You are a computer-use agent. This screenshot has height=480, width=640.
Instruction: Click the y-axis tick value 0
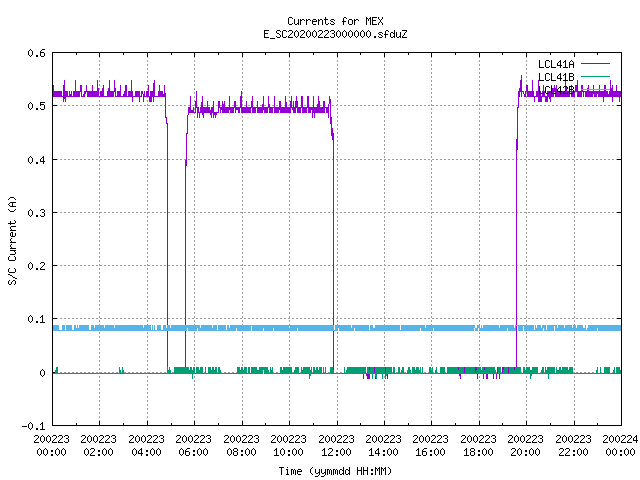point(42,373)
